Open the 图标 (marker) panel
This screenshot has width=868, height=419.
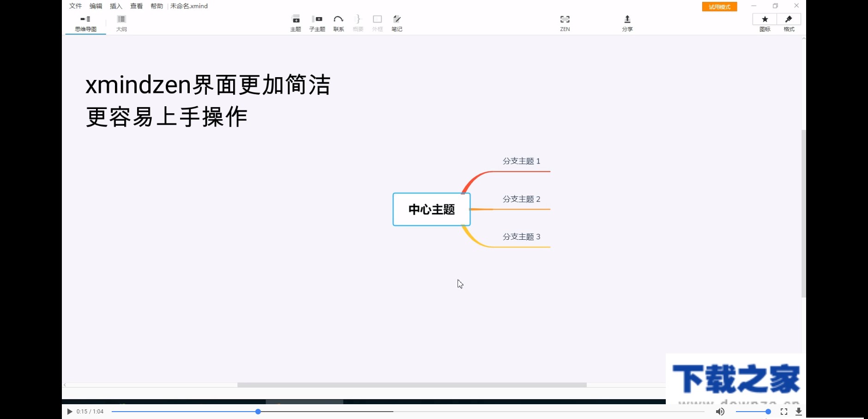[x=765, y=22]
